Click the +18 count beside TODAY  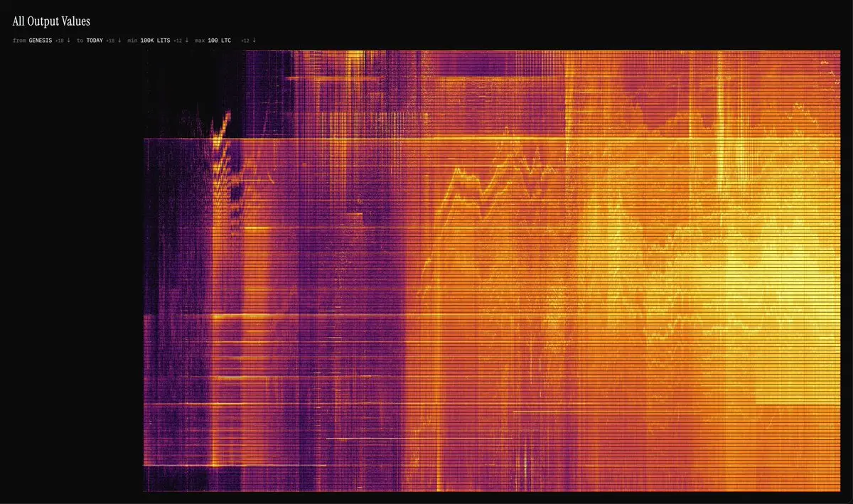110,41
